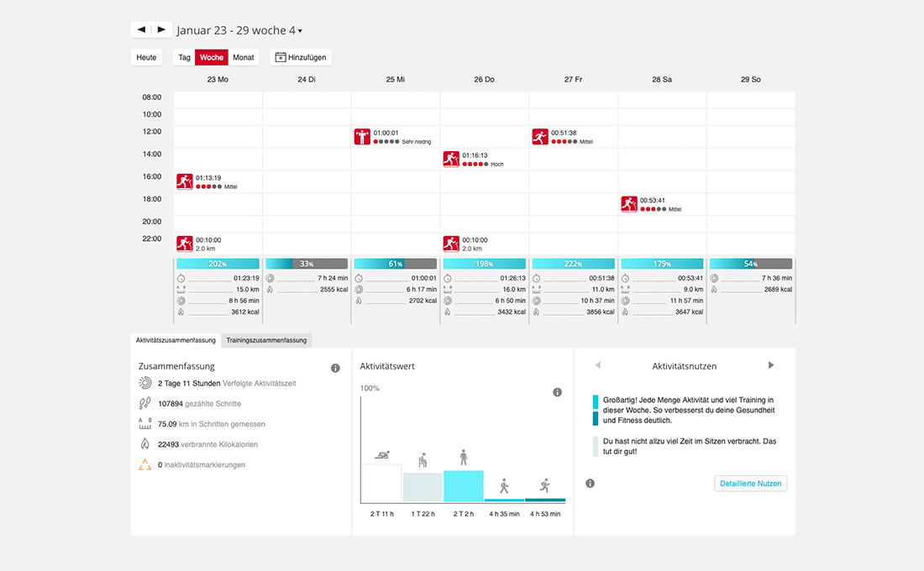Show next Aktivitätsnutzen slide
This screenshot has height=571, width=924.
coord(771,365)
